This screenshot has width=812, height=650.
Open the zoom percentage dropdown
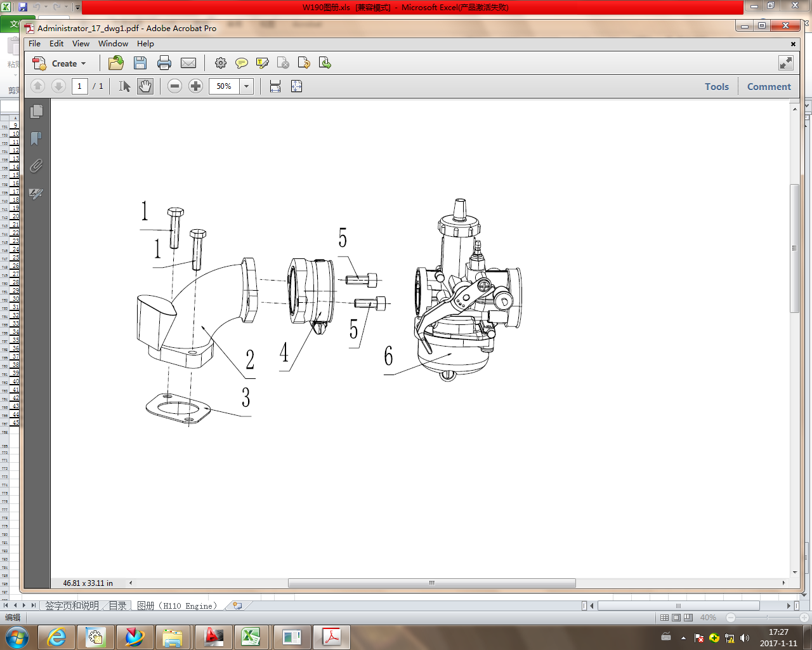pos(245,86)
